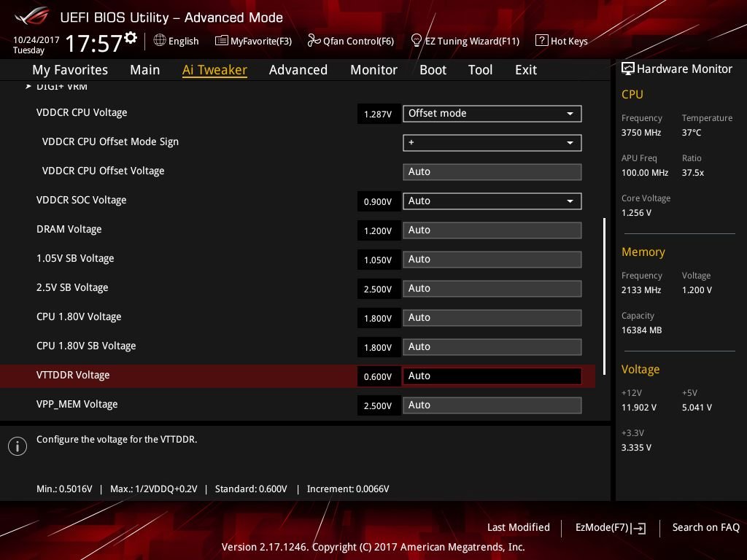Click the CPU Frequency 3750 MHz reading
Image resolution: width=747 pixels, height=560 pixels.
tap(640, 133)
